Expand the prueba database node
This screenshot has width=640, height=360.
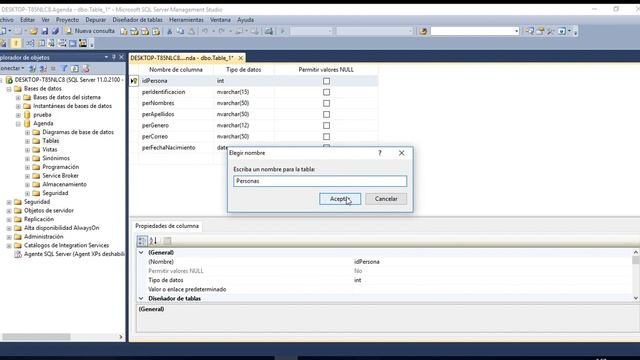[x=18, y=115]
